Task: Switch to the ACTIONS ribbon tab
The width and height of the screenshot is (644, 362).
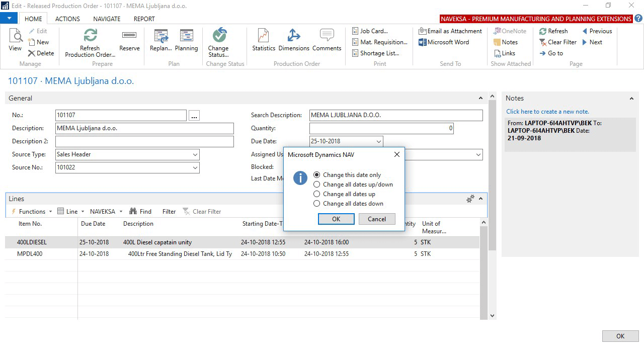Action: click(67, 19)
